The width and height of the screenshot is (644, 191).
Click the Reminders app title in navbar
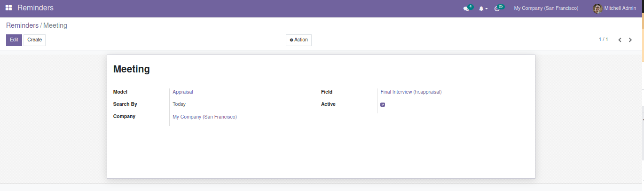(35, 8)
